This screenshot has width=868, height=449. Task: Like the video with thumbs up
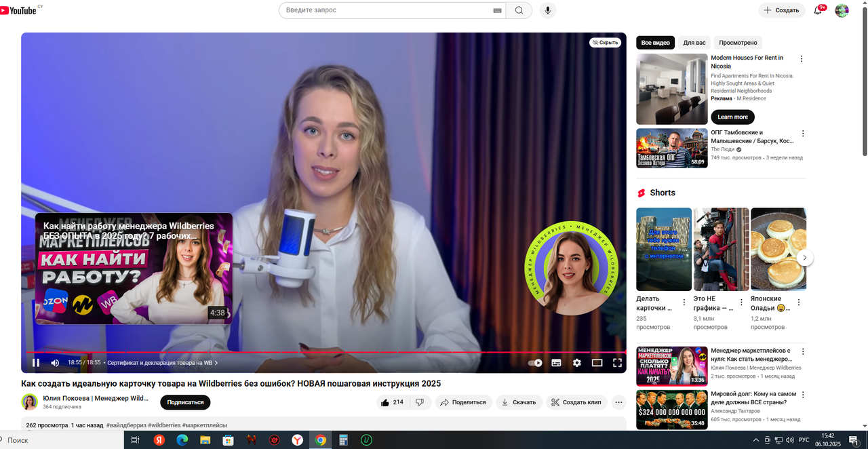(x=392, y=402)
